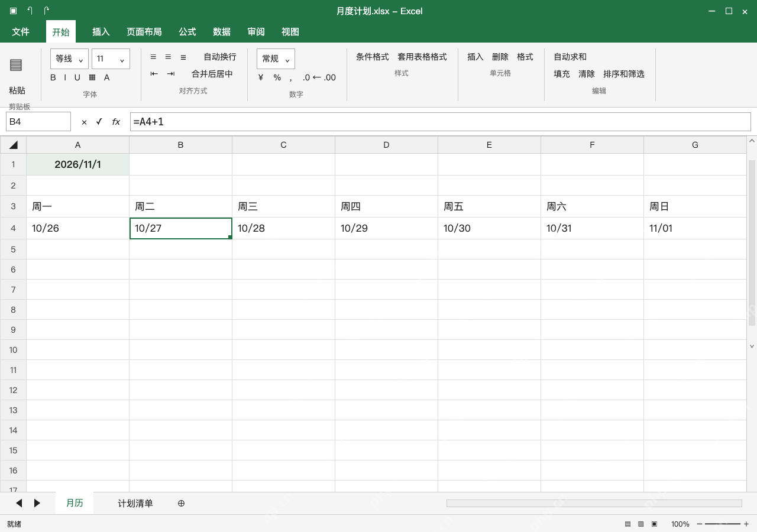Add a new sheet with plus icon
The height and width of the screenshot is (532, 757).
182,503
